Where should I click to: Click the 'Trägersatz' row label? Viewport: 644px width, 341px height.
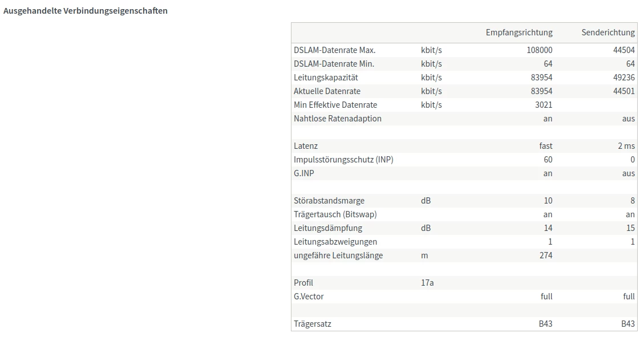coord(313,324)
